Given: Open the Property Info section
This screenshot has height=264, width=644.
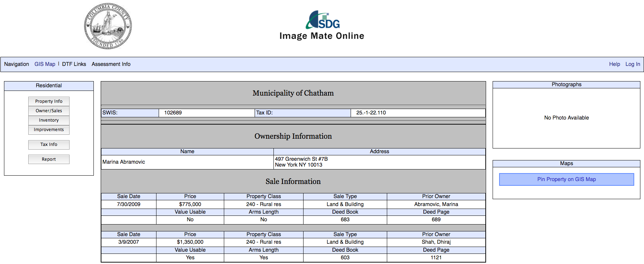Looking at the screenshot, I should (49, 101).
